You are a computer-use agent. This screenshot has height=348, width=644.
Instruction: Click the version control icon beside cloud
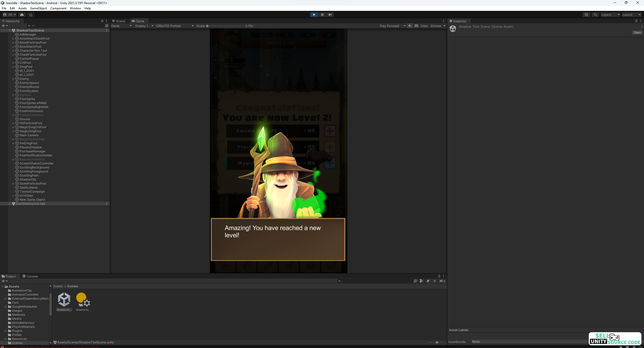[x=31, y=14]
